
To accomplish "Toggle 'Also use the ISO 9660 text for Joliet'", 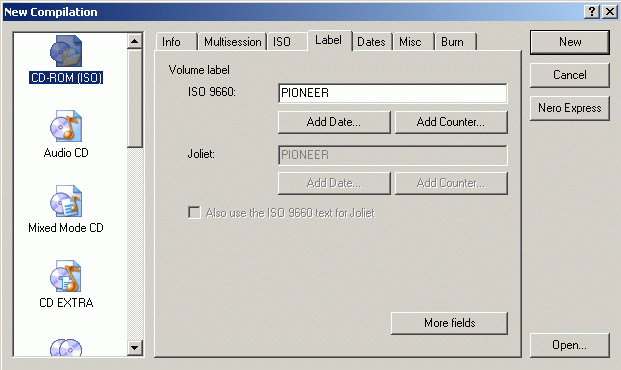I will 194,213.
